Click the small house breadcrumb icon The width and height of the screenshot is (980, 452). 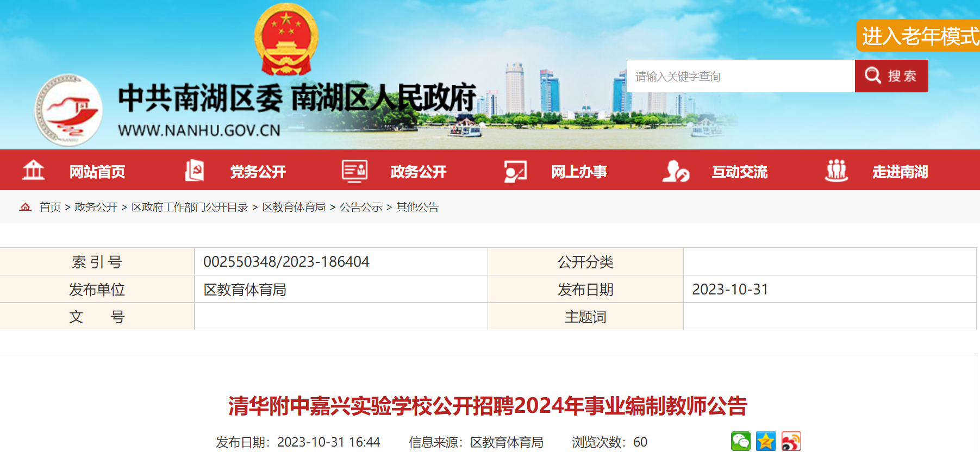point(26,207)
